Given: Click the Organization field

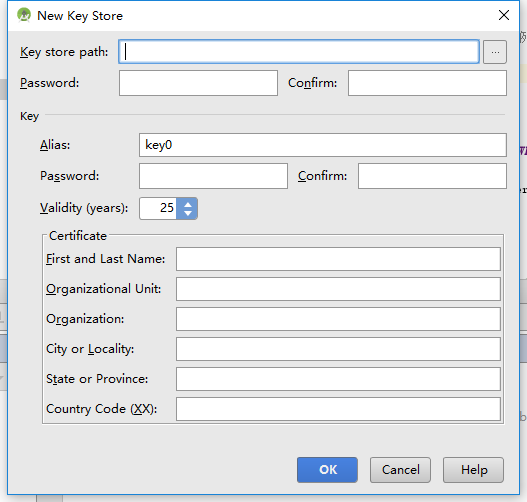Looking at the screenshot, I should tap(338, 319).
